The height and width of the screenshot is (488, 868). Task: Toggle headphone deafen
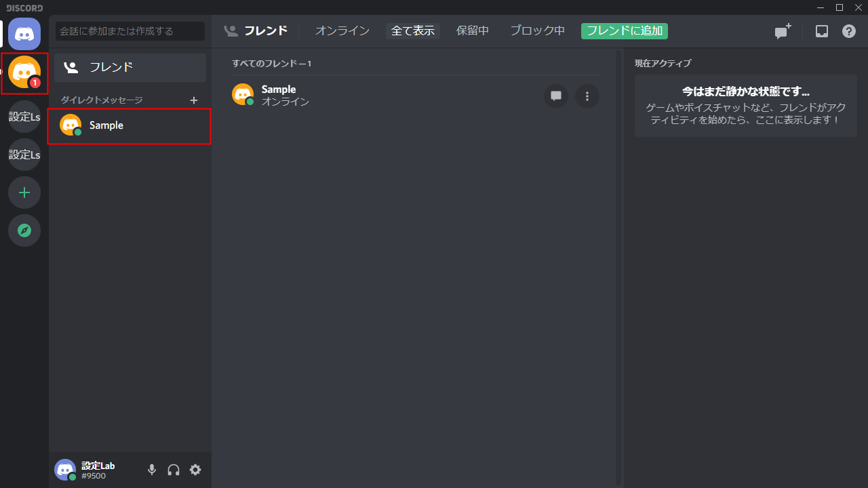coord(174,470)
